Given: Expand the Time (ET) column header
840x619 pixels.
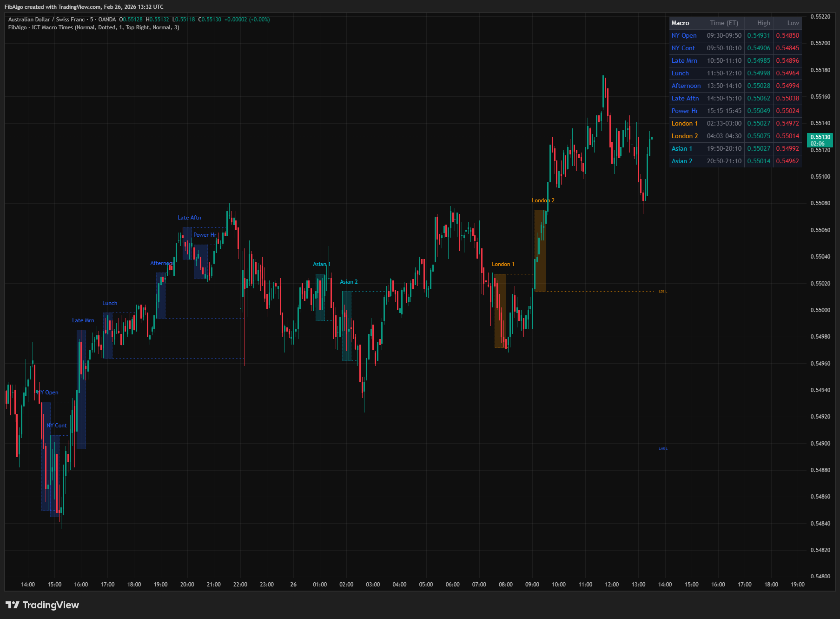Looking at the screenshot, I should 723,23.
